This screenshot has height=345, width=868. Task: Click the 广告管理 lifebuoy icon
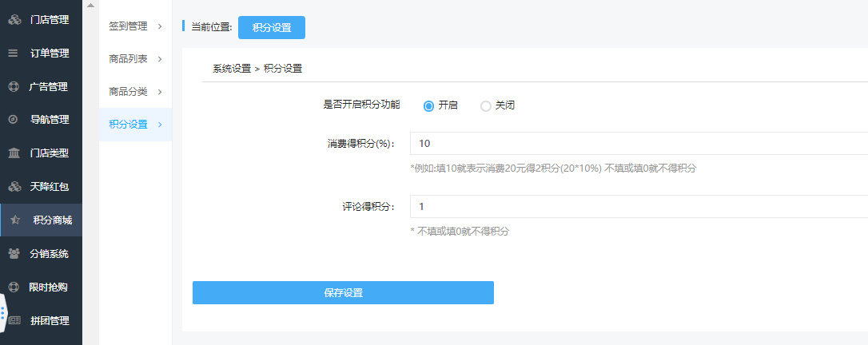14,87
